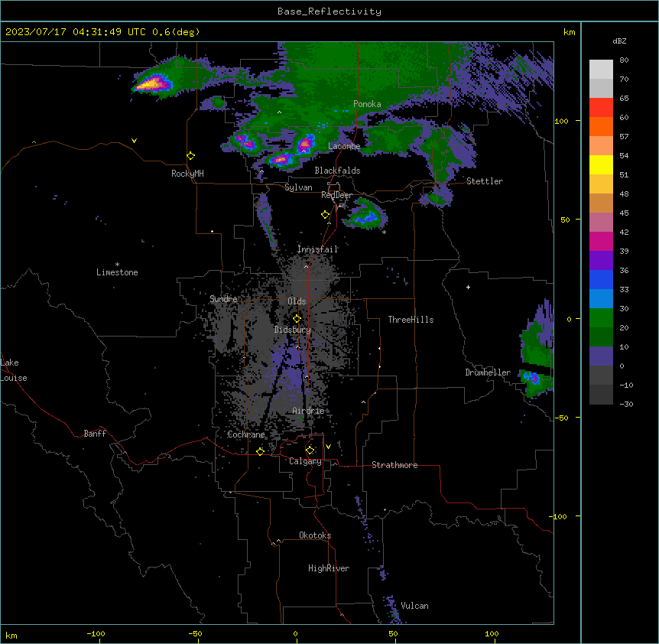Select the Vulcan label

(415, 606)
